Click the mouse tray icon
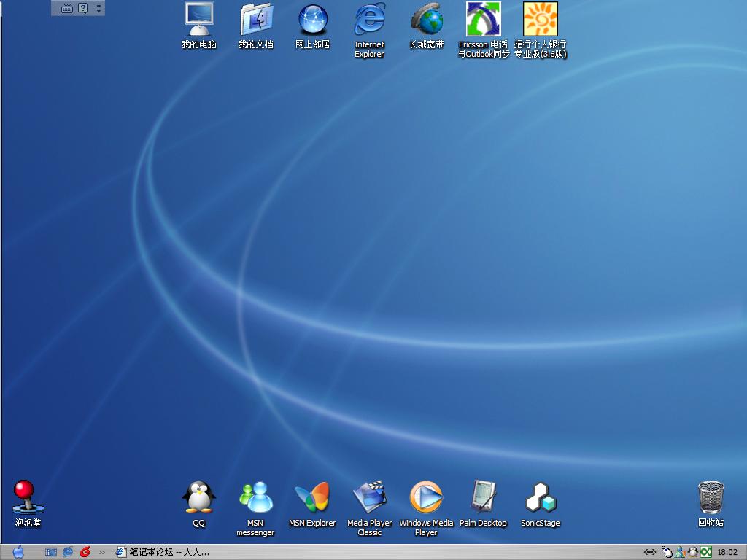This screenshot has height=560, width=747. [667, 553]
